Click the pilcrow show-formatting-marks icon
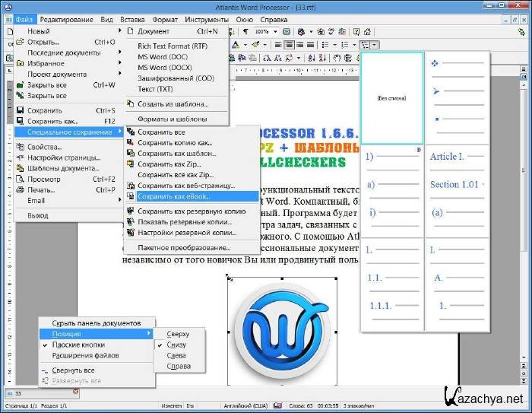 click(x=245, y=32)
